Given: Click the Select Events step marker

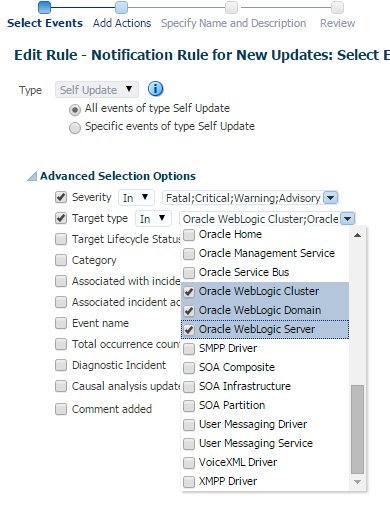Looking at the screenshot, I should [x=44, y=7].
